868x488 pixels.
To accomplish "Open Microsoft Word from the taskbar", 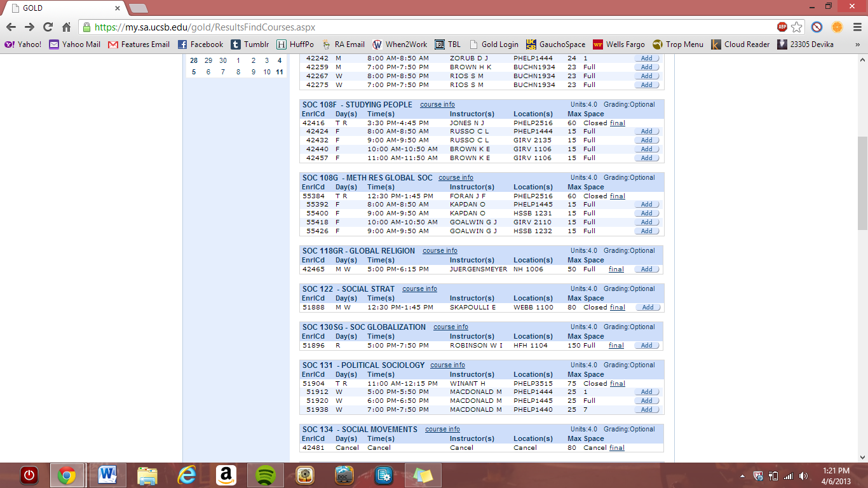I will pyautogui.click(x=107, y=475).
